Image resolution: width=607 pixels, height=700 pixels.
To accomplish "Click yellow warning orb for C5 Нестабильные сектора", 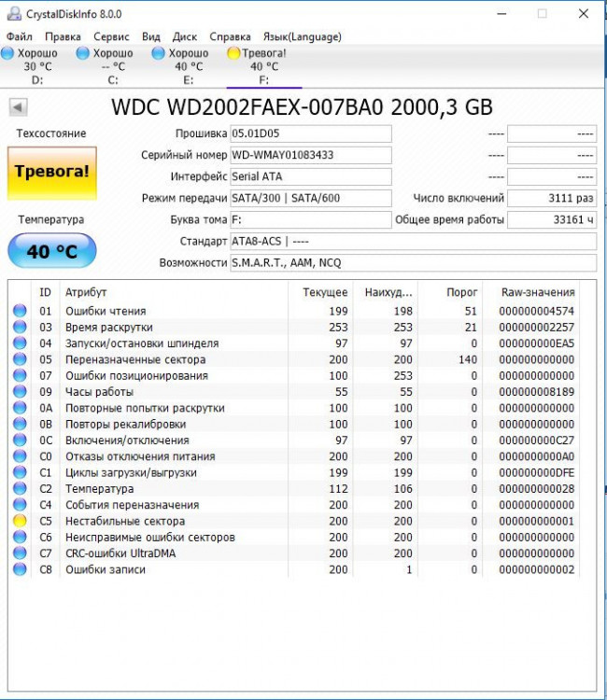I will [20, 521].
